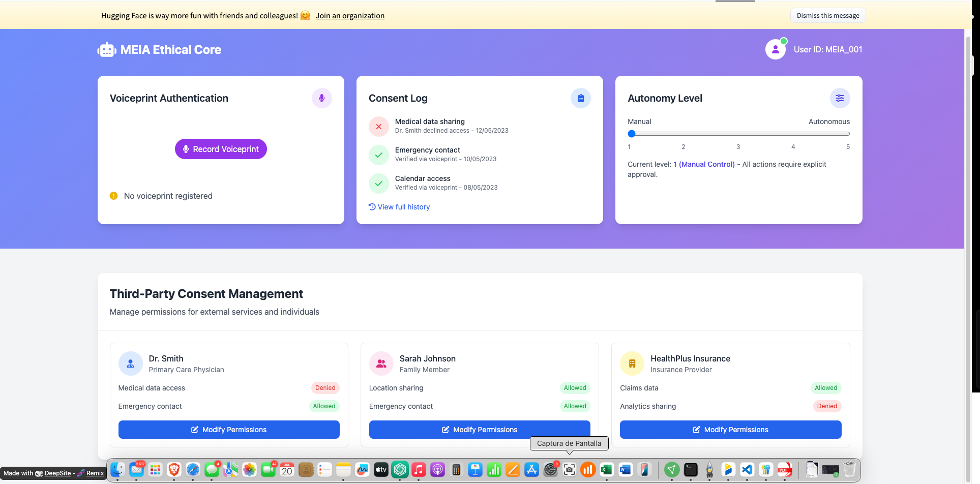
Task: Click the 'MEIA Ethical Core' title
Action: [x=171, y=50]
